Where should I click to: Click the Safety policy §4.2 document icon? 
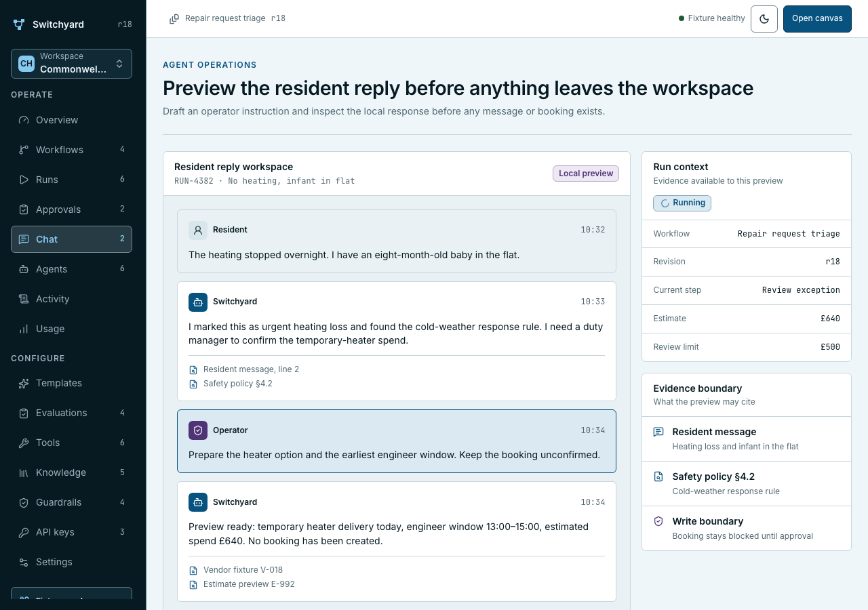click(658, 476)
